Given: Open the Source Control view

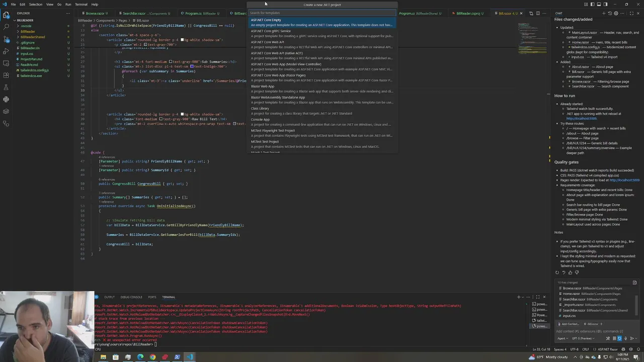Looking at the screenshot, I should click(6, 39).
